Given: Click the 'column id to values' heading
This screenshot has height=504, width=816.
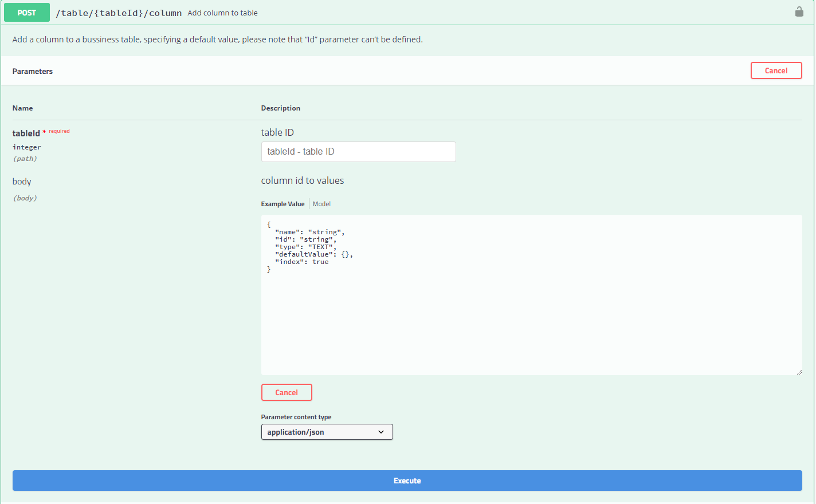Looking at the screenshot, I should click(x=303, y=180).
